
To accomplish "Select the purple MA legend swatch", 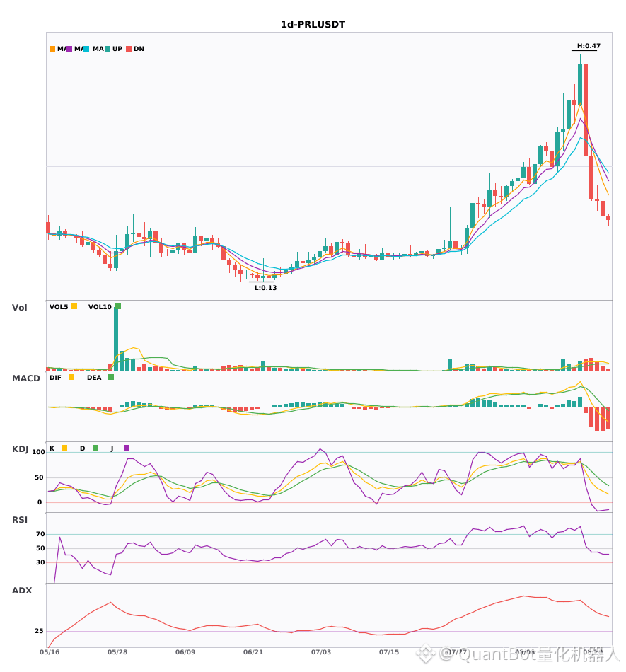I will click(69, 49).
